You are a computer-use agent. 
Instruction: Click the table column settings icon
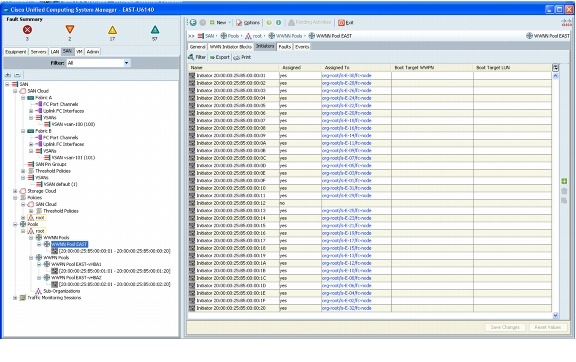(555, 68)
